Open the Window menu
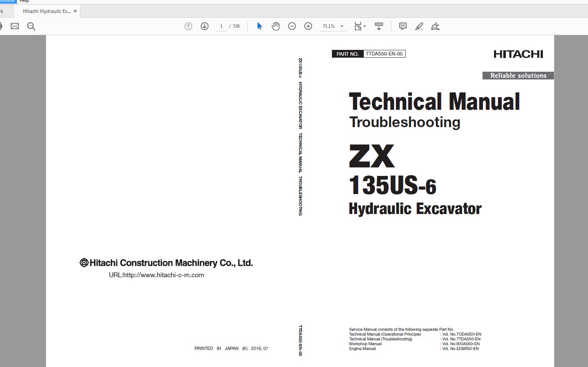 click(x=7, y=1)
